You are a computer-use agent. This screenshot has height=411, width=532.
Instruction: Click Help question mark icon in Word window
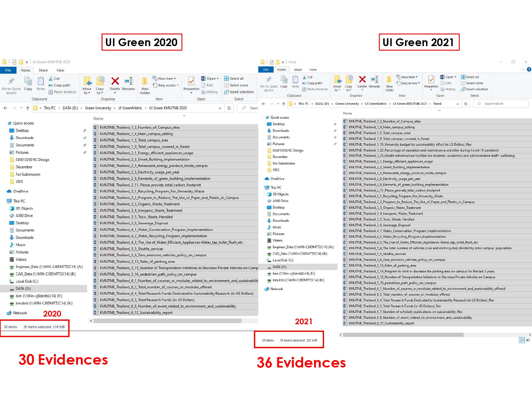[529, 69]
